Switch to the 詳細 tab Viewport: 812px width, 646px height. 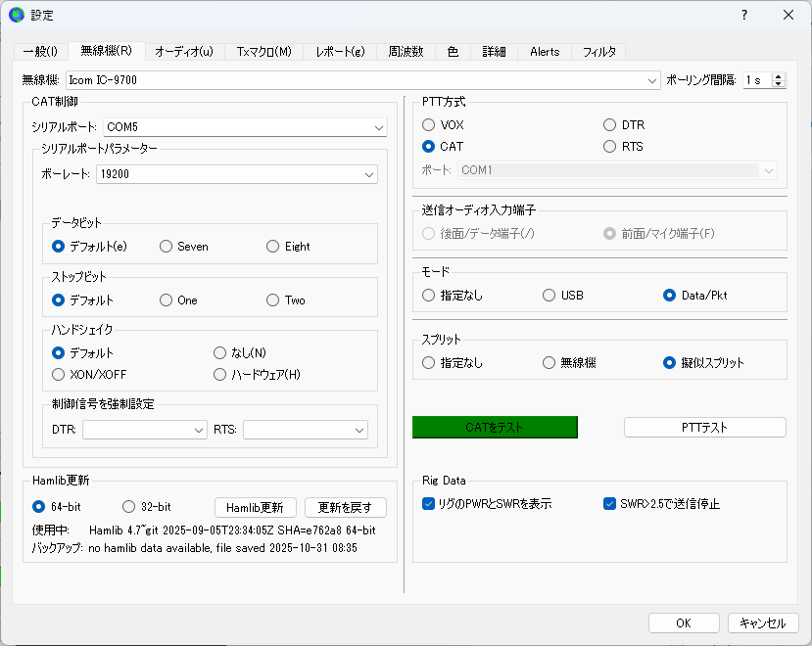(494, 52)
